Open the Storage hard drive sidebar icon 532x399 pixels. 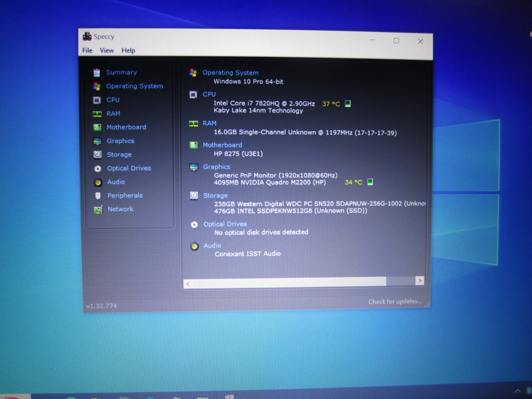click(97, 155)
